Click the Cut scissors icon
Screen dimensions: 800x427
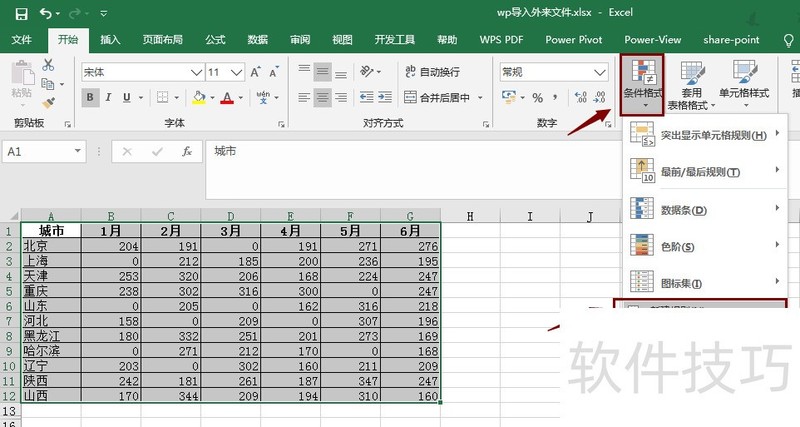48,65
